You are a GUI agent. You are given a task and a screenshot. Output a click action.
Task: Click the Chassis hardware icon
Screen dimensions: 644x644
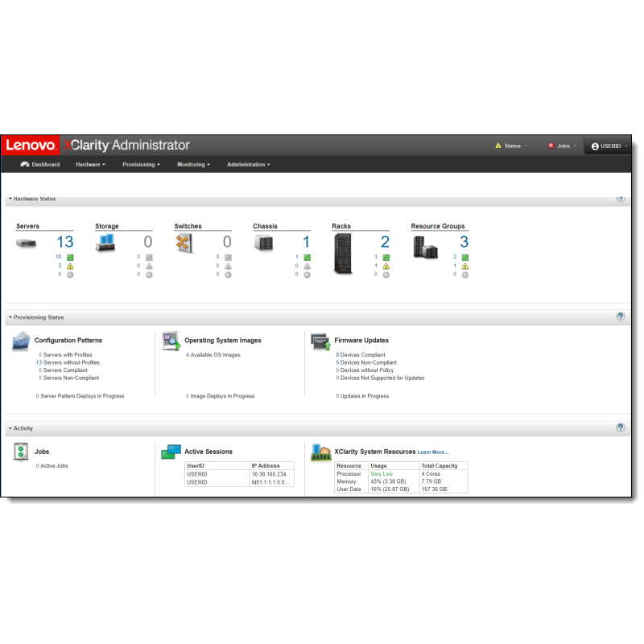click(x=263, y=243)
